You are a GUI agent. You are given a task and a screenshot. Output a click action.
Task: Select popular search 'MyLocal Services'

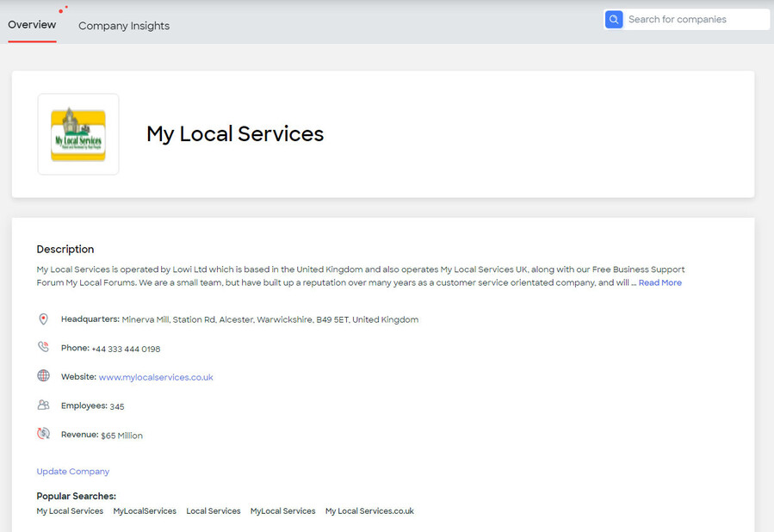(283, 511)
